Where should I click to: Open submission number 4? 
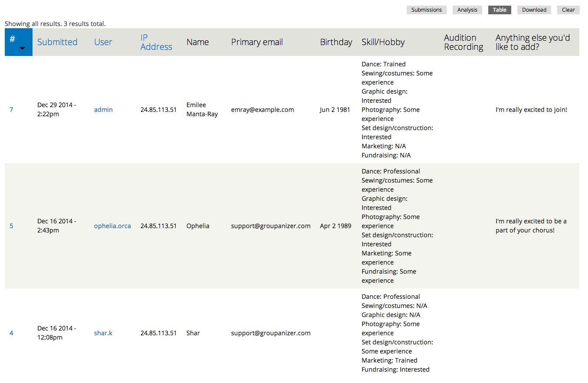(11, 333)
